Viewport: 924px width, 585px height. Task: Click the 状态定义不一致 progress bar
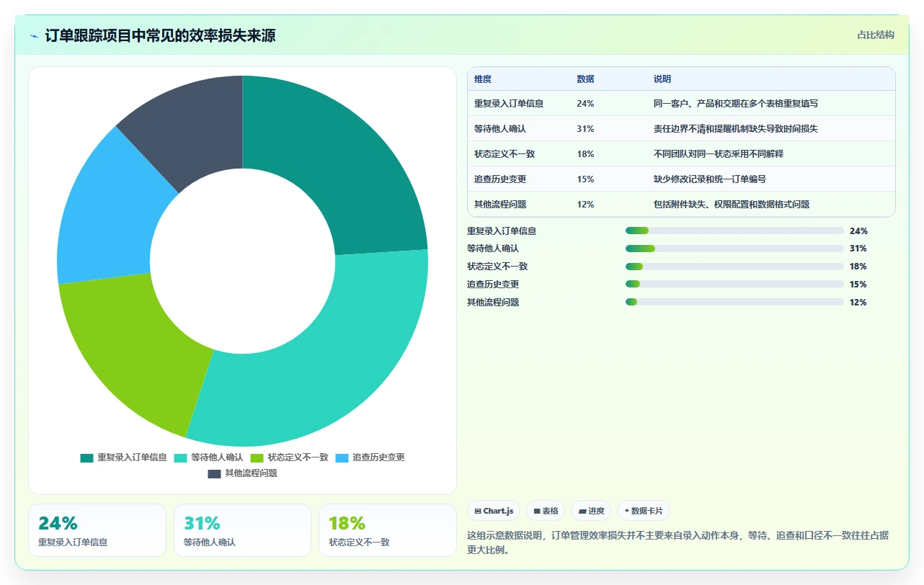(734, 267)
